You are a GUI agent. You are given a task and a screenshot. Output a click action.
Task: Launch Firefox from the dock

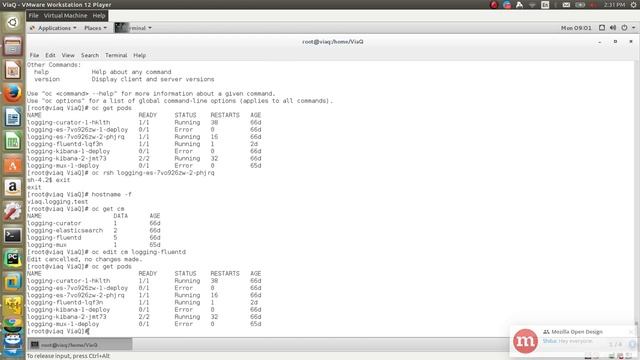(12, 93)
